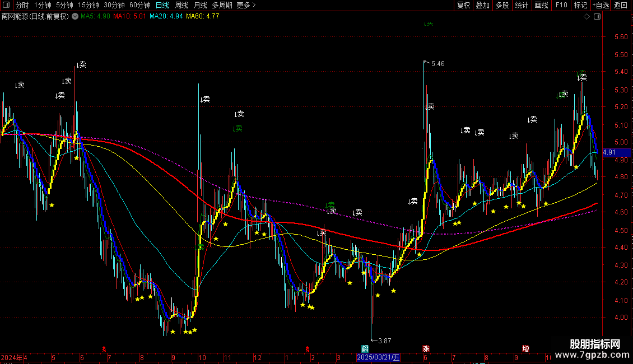Click the current price tag 4.91
The width and height of the screenshot is (633, 364).
[x=616, y=152]
